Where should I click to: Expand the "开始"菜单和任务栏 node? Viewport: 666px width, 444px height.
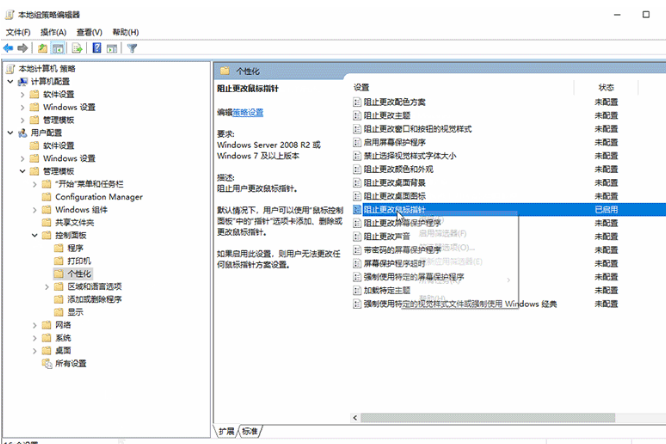tap(35, 184)
